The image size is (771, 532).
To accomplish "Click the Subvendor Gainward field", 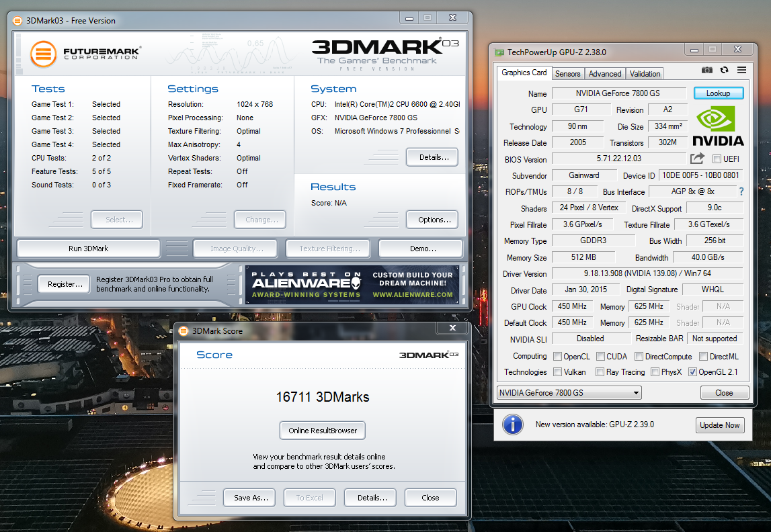I will [x=584, y=175].
